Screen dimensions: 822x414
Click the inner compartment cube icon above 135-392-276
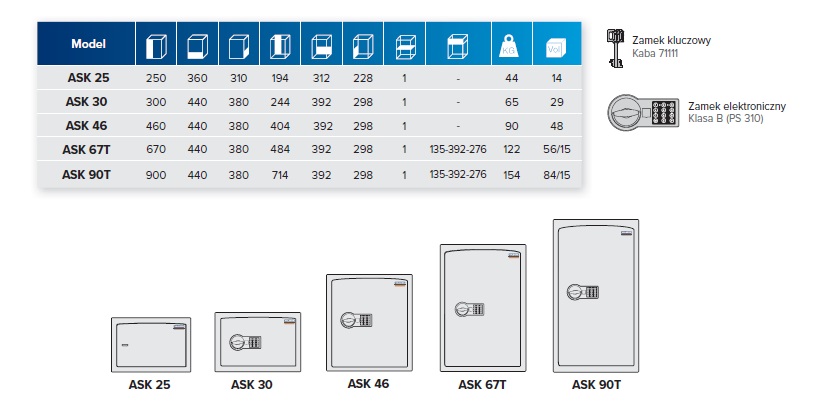click(458, 45)
